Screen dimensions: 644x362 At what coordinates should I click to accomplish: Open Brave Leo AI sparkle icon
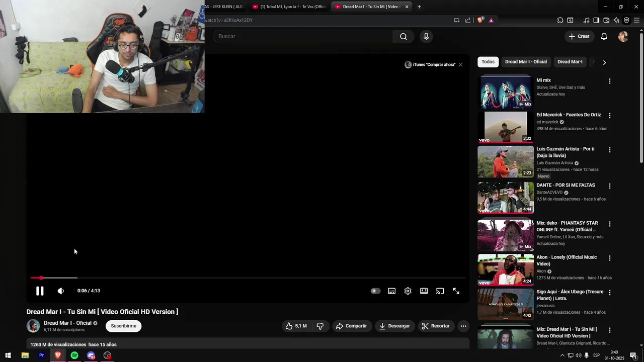coord(616,20)
